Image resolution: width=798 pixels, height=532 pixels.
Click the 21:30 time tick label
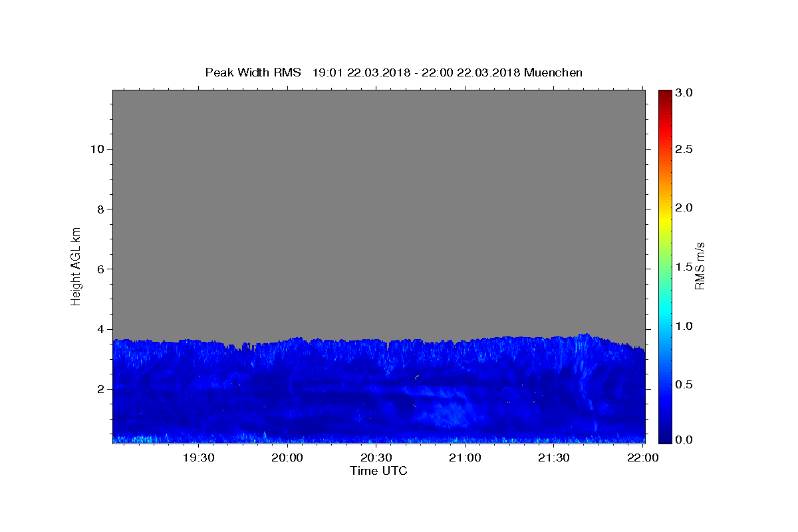553,458
